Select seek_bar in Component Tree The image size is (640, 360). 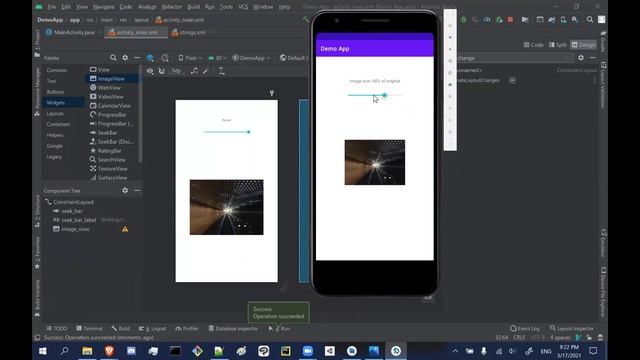point(72,211)
